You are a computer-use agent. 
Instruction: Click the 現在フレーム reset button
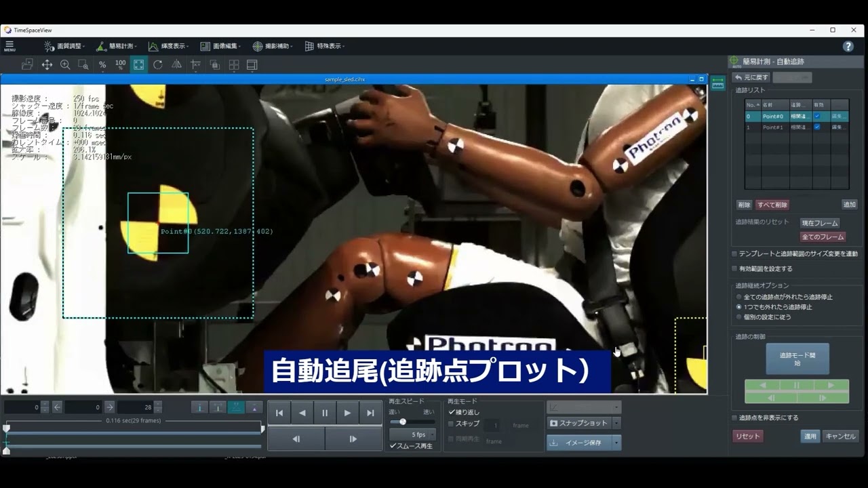pyautogui.click(x=820, y=223)
